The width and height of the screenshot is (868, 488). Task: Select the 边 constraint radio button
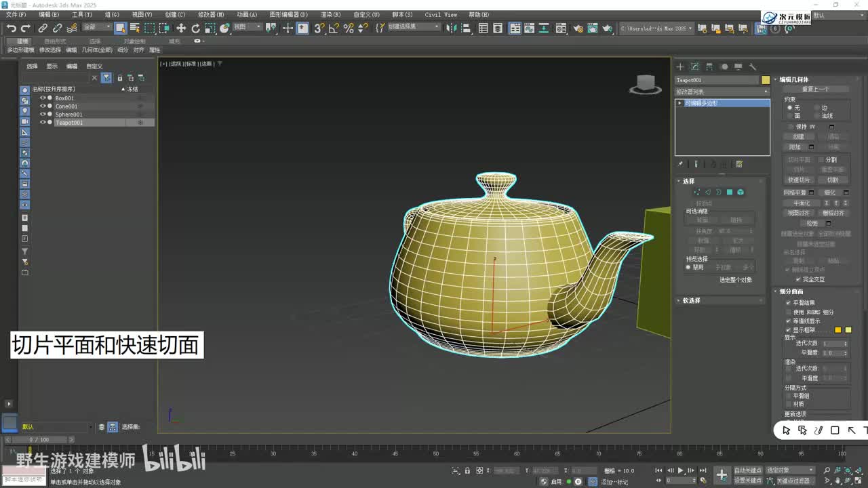coord(817,108)
